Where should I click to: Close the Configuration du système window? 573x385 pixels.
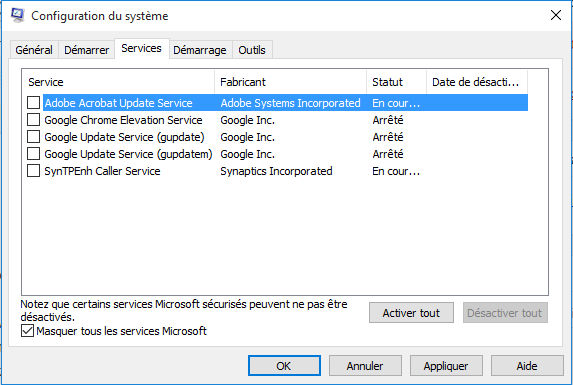click(555, 15)
